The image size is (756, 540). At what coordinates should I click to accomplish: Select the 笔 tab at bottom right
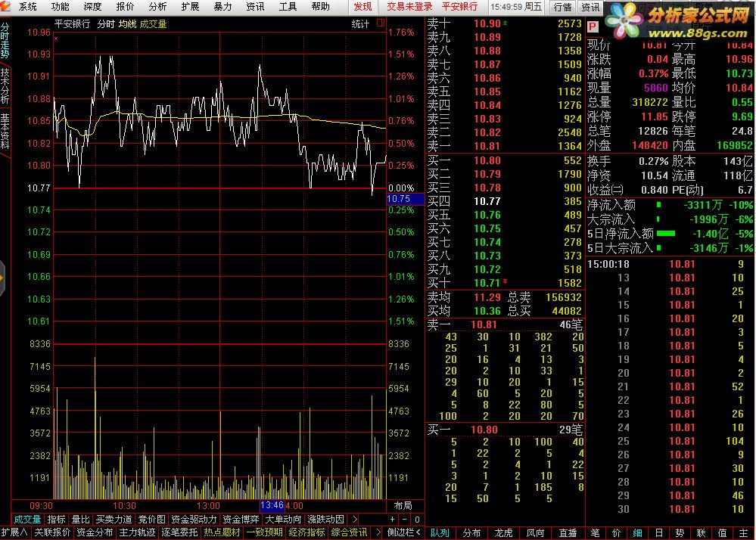pyautogui.click(x=596, y=532)
